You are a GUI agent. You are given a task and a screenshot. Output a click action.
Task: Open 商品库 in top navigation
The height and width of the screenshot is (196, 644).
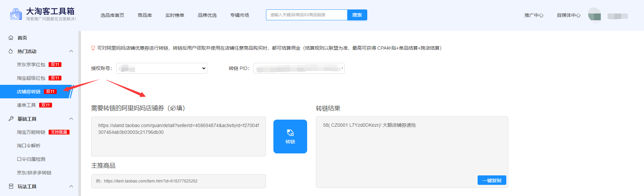(x=145, y=15)
